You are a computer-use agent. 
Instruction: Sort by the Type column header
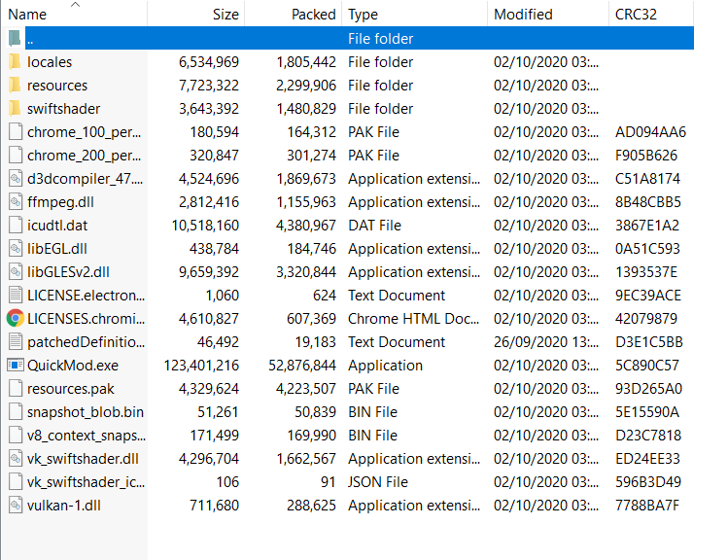(363, 15)
